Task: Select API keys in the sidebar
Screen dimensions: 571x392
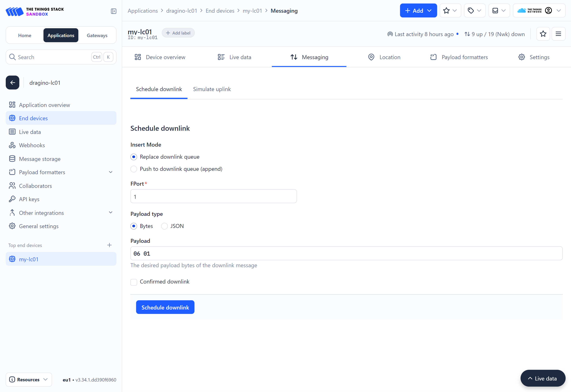Action: point(29,199)
